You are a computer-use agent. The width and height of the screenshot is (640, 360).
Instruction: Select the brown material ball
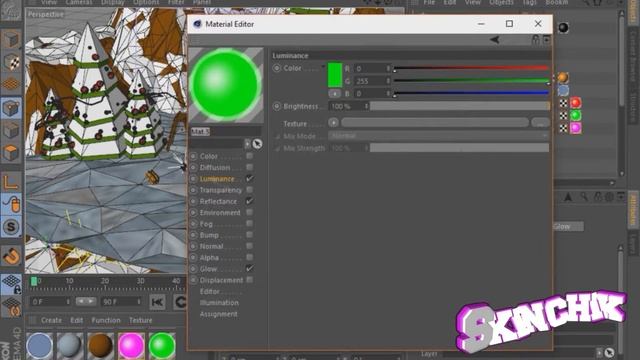(x=100, y=346)
